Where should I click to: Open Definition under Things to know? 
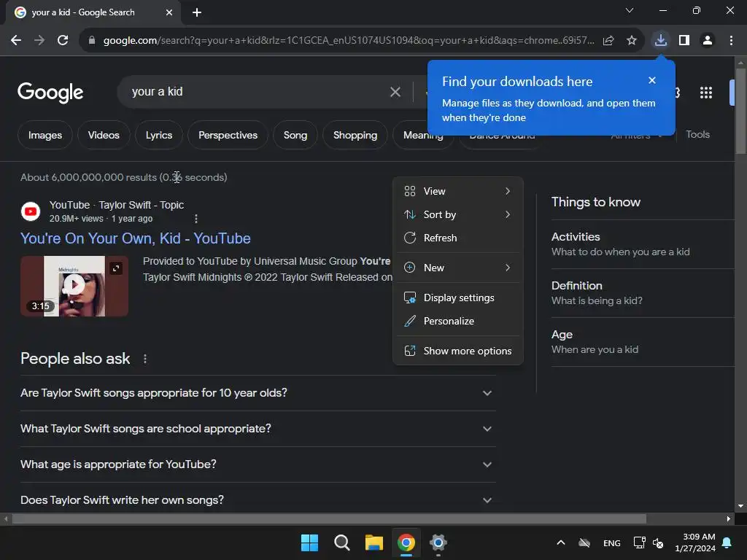tap(642, 293)
